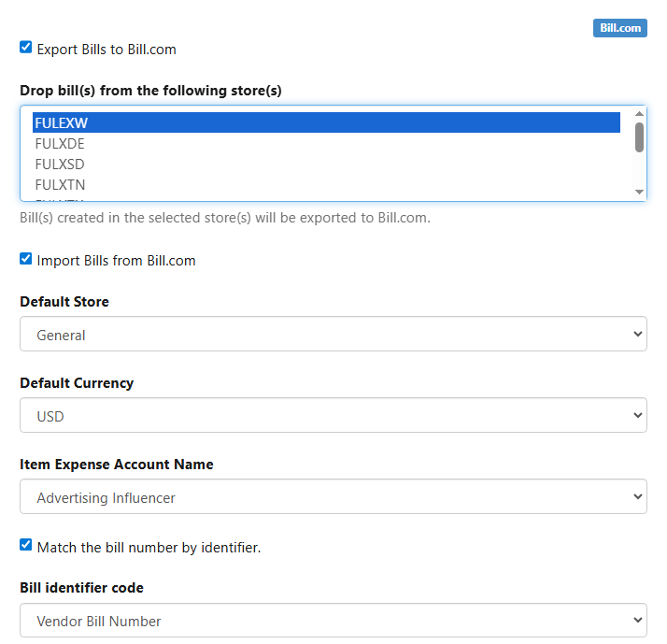Click the Bill identifier code label
667x644 pixels.
tap(81, 588)
